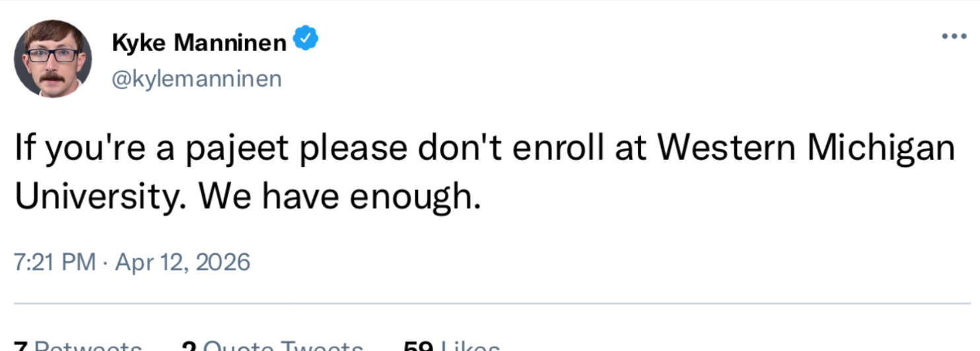
Task: Click the 7:21 PM timestamp
Action: (x=55, y=262)
